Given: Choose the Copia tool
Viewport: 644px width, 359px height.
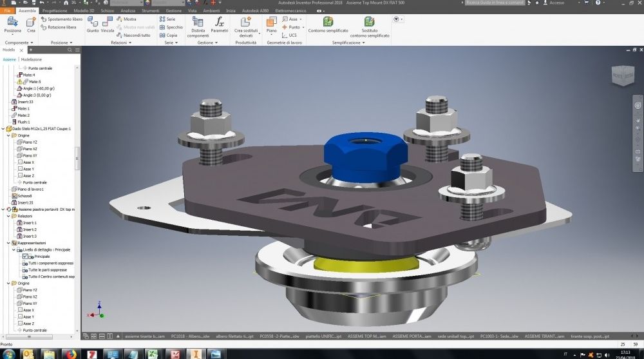Looking at the screenshot, I should tap(168, 35).
